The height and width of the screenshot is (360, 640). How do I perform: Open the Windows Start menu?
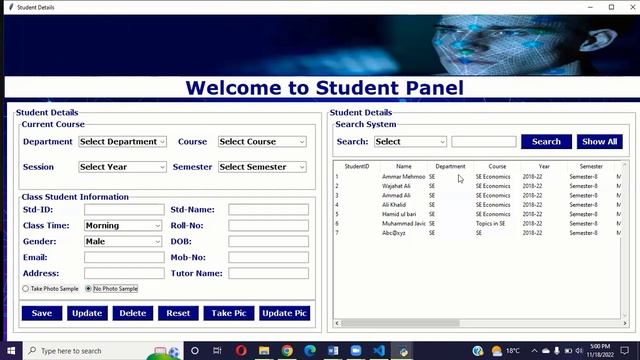(x=11, y=351)
